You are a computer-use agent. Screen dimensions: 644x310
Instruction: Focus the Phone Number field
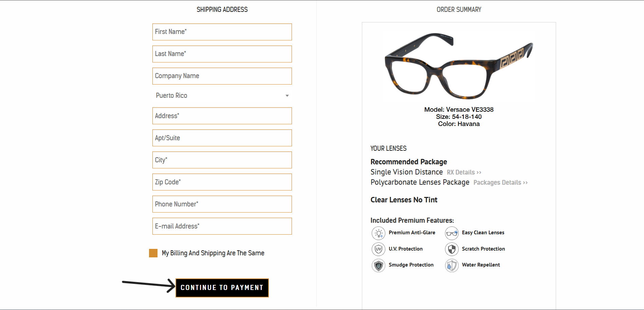point(222,204)
